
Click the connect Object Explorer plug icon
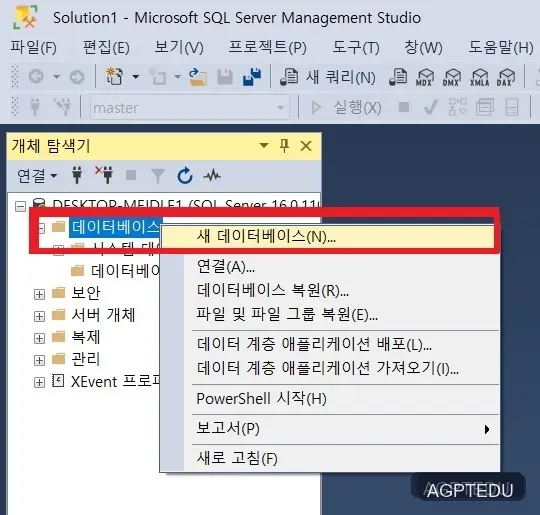[x=77, y=175]
